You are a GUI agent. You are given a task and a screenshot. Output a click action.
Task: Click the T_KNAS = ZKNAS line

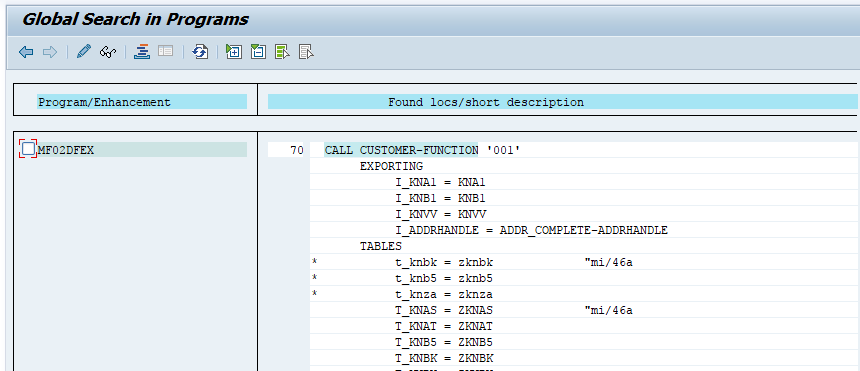point(444,310)
